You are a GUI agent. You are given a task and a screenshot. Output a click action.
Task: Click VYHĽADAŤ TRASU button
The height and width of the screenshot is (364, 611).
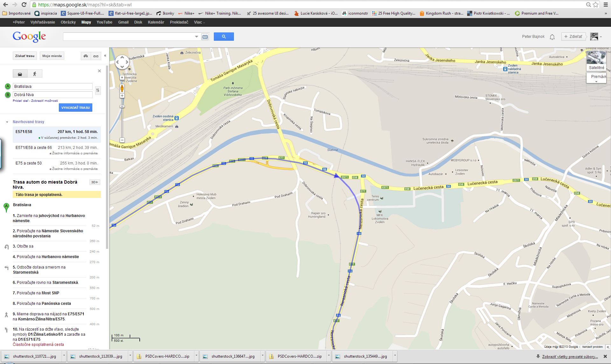[x=75, y=108]
